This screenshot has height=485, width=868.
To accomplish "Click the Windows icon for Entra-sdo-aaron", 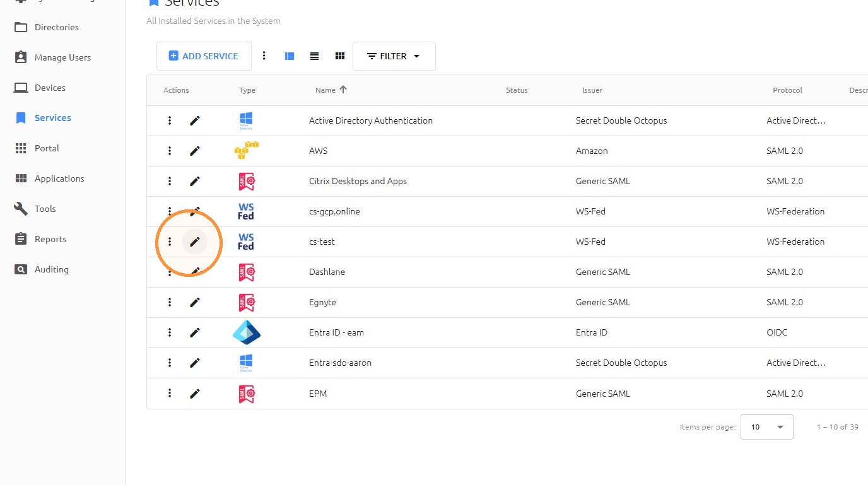I will click(x=246, y=363).
